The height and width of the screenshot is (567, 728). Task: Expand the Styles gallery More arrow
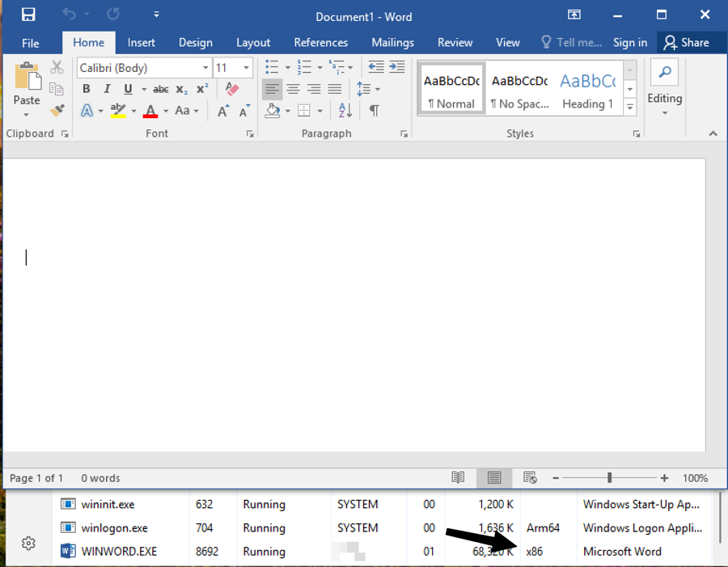tap(629, 108)
